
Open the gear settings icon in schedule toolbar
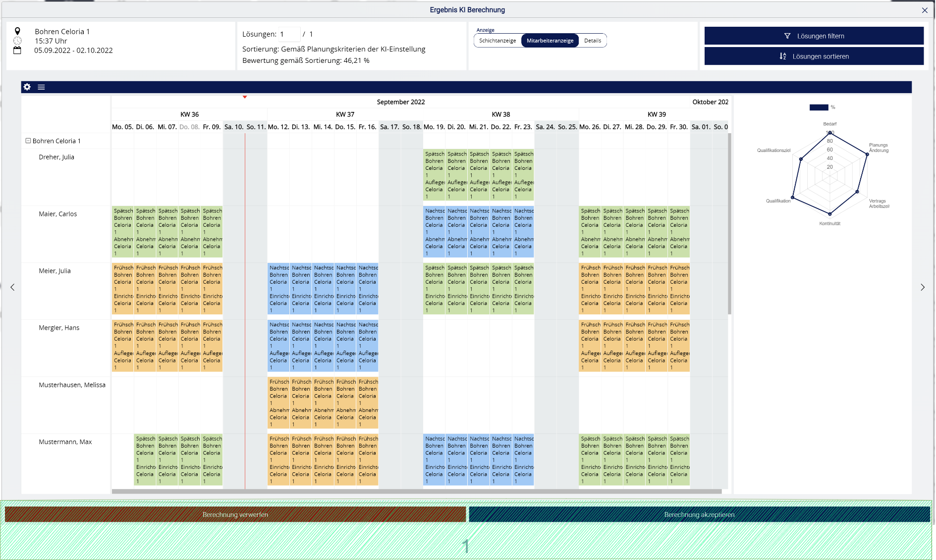[27, 87]
